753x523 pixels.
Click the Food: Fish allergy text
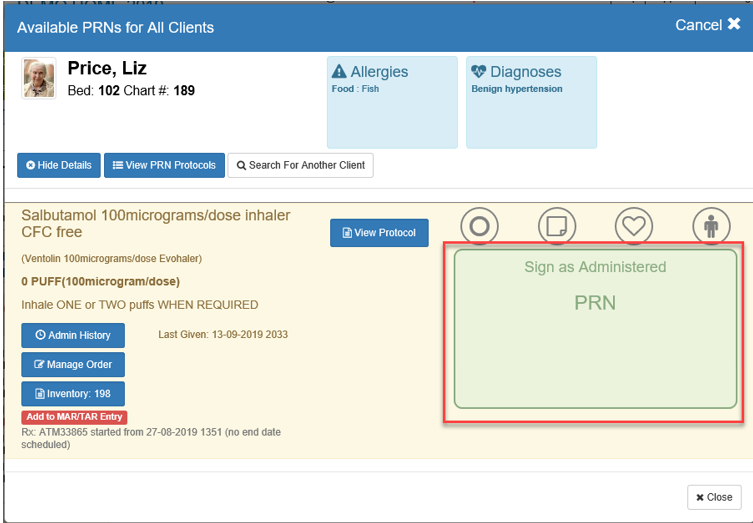(355, 89)
